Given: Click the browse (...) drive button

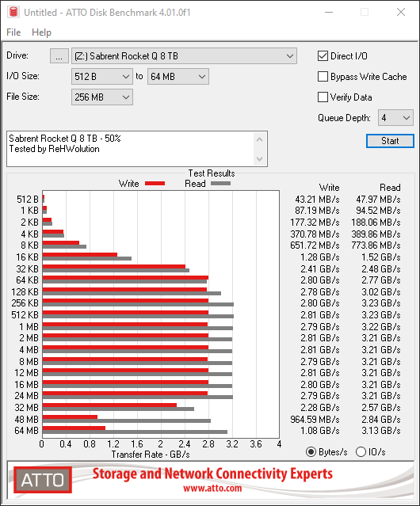Looking at the screenshot, I should [59, 56].
